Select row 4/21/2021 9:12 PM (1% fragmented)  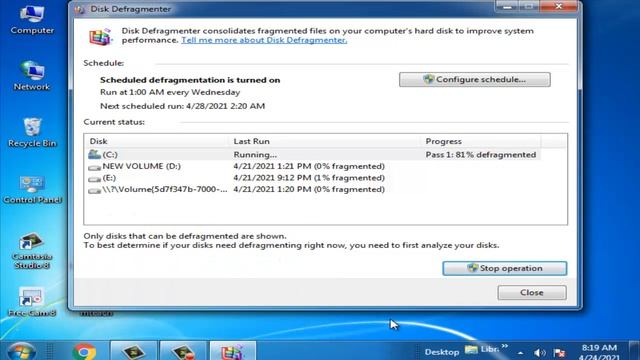click(309, 178)
